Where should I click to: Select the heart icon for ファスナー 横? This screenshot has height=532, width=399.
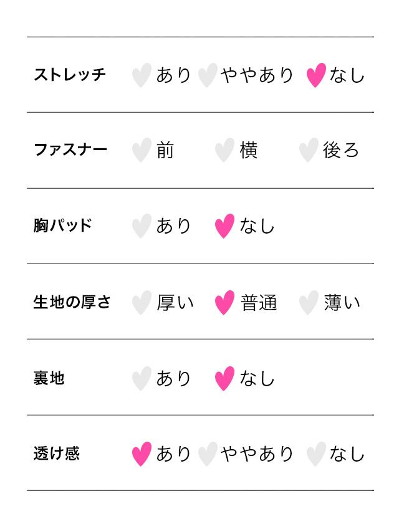point(224,150)
